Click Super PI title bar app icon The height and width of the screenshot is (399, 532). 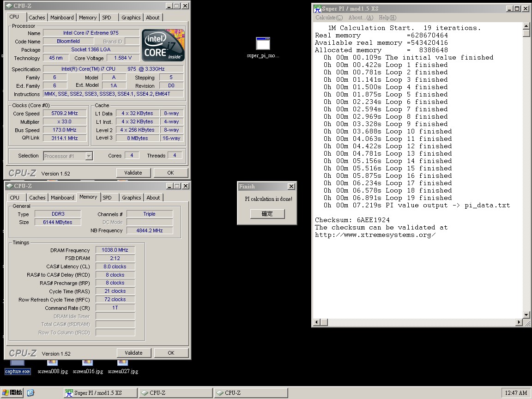click(317, 8)
